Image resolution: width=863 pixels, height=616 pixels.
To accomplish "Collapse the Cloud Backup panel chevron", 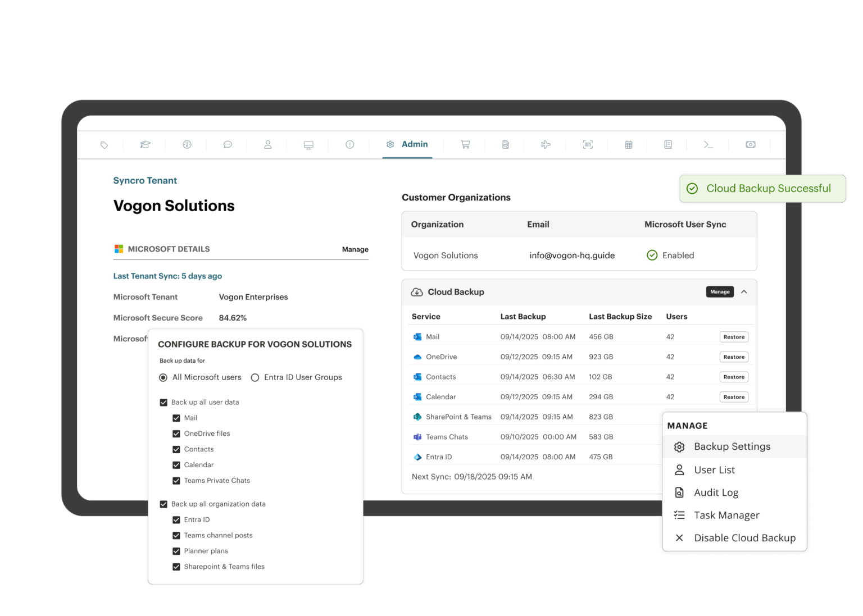I will pos(744,292).
